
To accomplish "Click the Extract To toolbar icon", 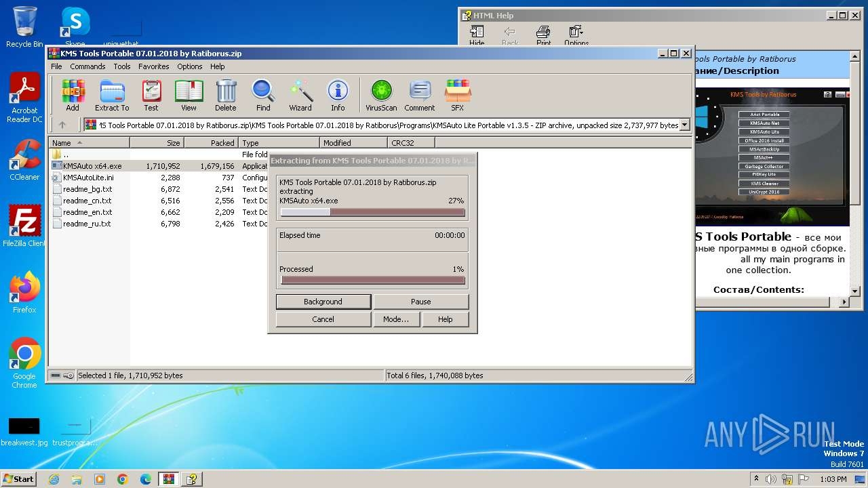I will coord(112,95).
